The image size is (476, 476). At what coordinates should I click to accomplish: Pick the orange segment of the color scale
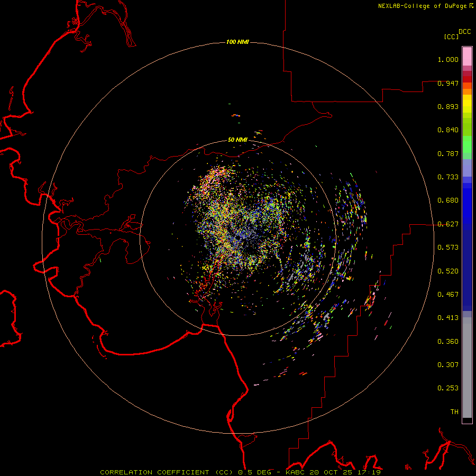point(467,91)
